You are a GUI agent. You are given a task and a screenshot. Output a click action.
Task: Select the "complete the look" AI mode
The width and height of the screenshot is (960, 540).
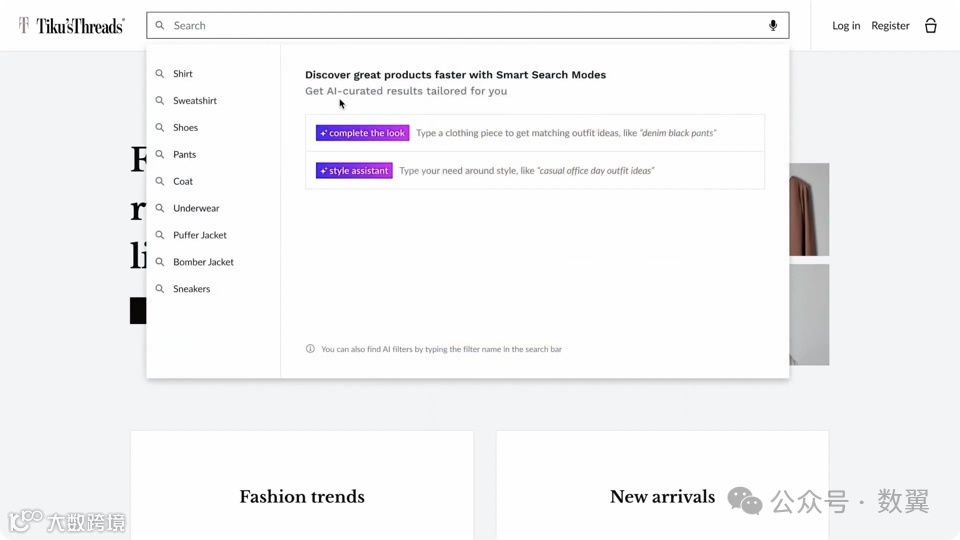[x=362, y=133]
